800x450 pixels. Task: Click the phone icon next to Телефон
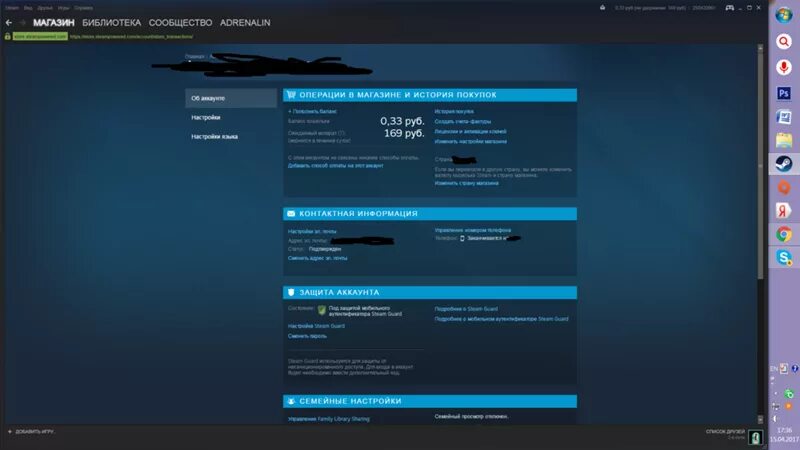[462, 238]
